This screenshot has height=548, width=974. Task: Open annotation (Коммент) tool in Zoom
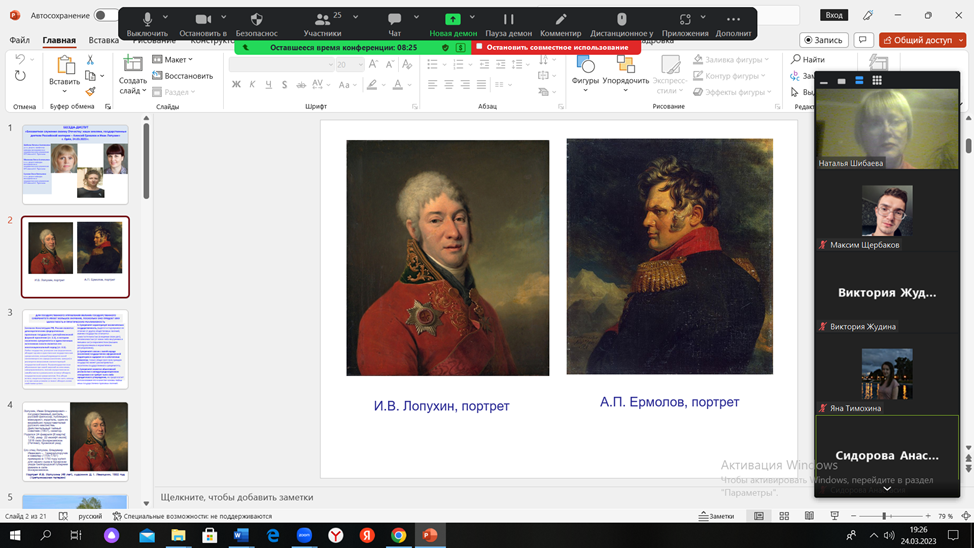[x=560, y=21]
